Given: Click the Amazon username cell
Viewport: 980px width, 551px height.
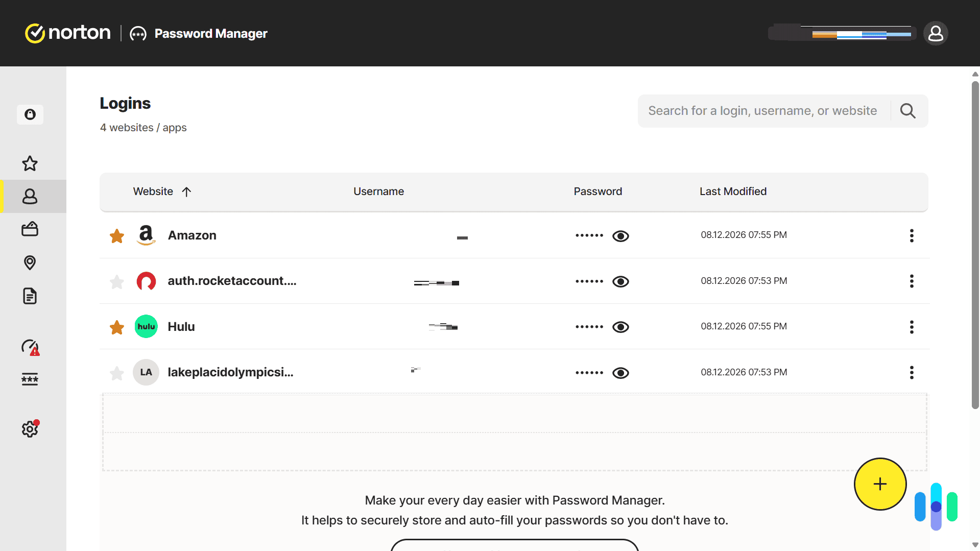Looking at the screenshot, I should click(462, 238).
